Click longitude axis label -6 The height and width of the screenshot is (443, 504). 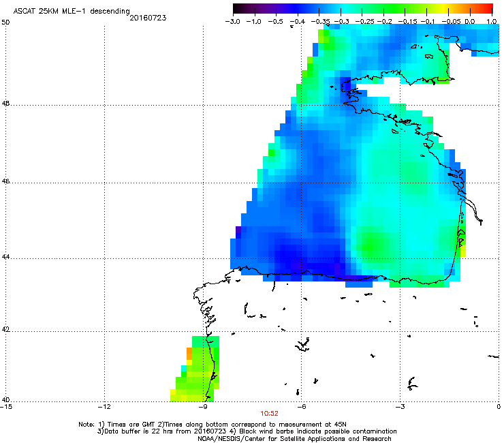[301, 407]
